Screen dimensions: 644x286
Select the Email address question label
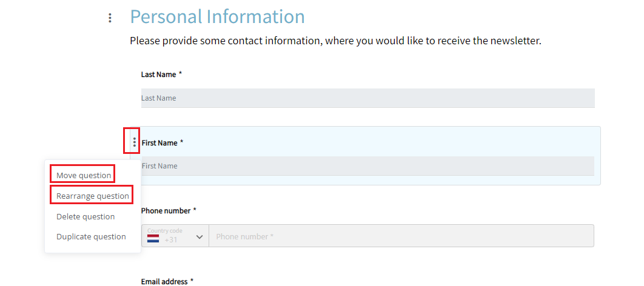tap(164, 282)
